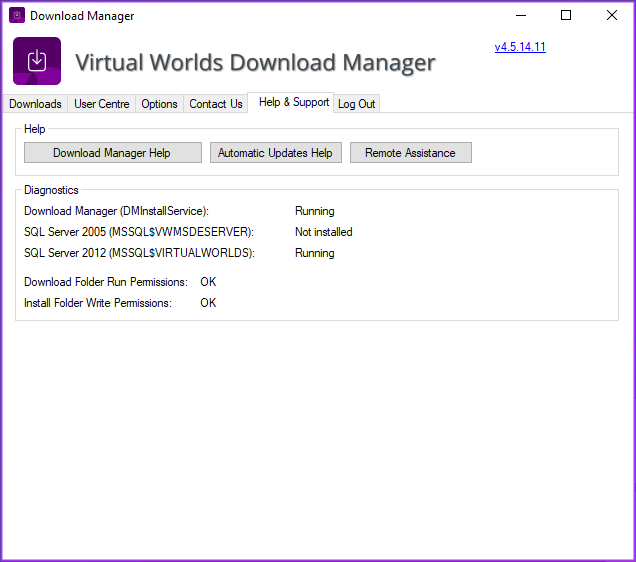Open the Options tab
Image resolution: width=636 pixels, height=562 pixels.
159,104
